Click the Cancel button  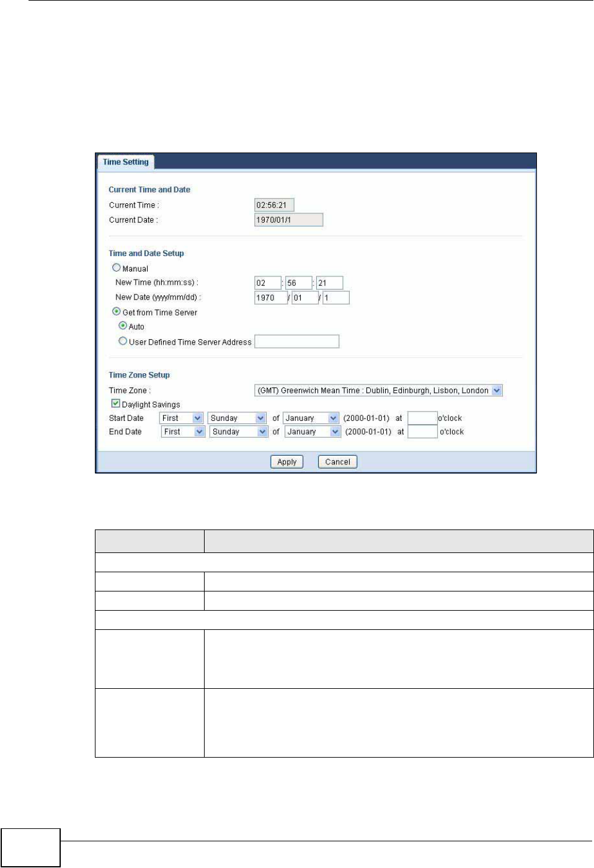(x=337, y=462)
